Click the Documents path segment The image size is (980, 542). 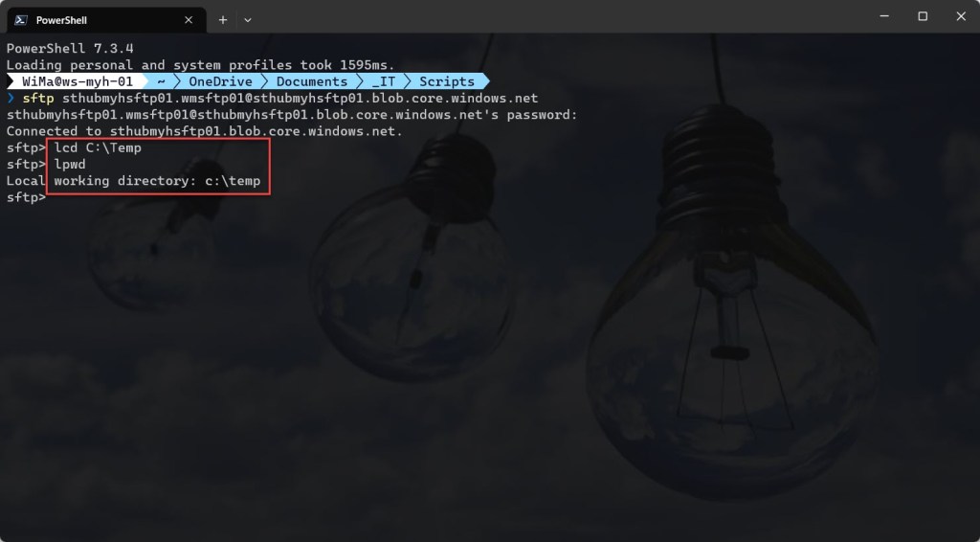pyautogui.click(x=311, y=81)
